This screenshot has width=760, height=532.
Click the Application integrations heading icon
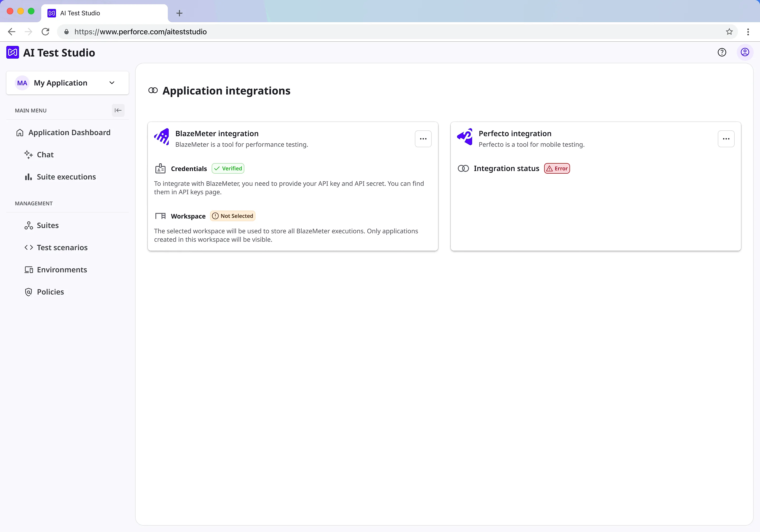pos(153,90)
